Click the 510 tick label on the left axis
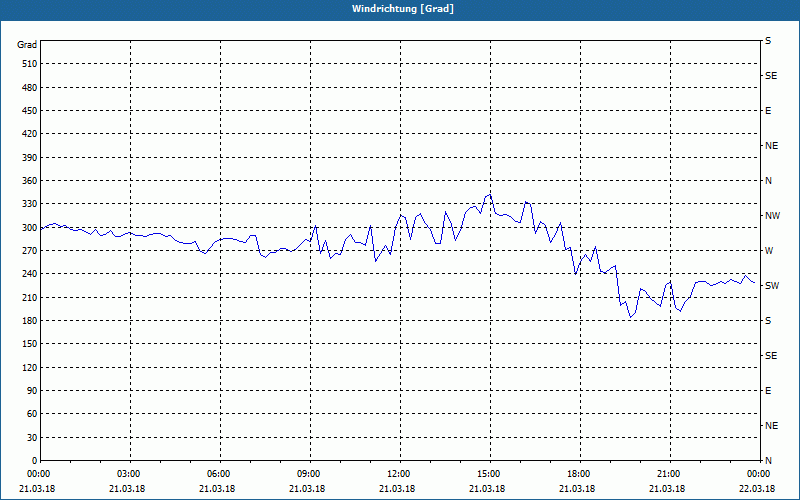This screenshot has width=800, height=500. coord(30,64)
